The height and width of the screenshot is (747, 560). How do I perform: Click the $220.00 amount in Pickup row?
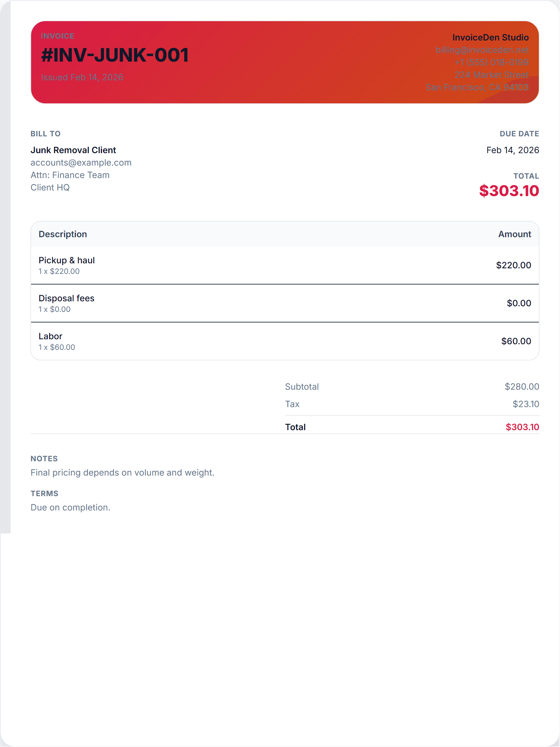(513, 265)
